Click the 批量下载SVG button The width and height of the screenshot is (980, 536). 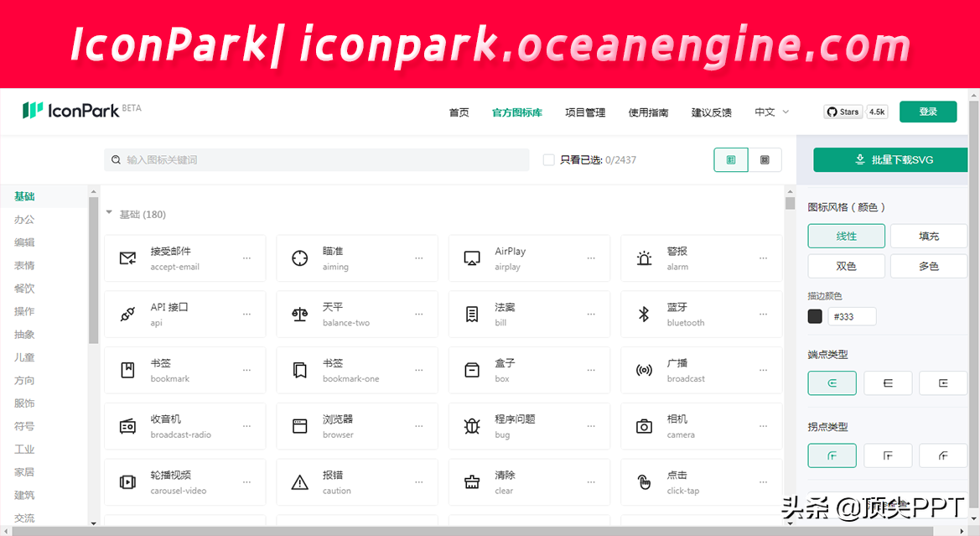[890, 160]
